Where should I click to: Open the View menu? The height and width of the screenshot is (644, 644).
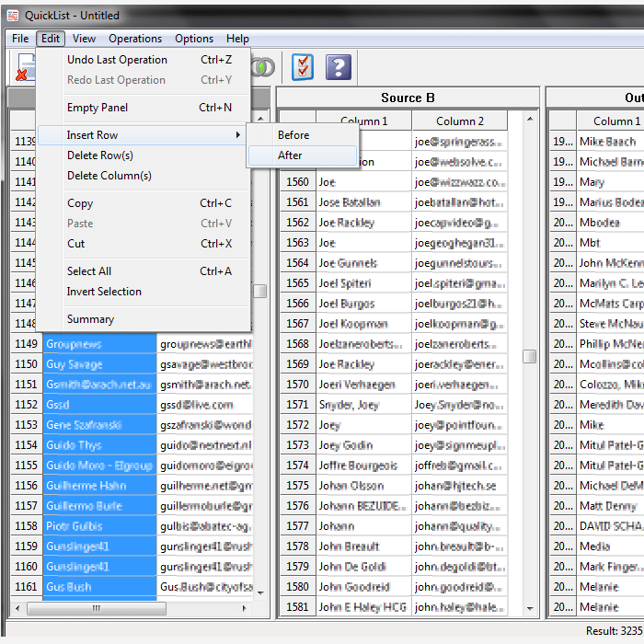(x=84, y=39)
